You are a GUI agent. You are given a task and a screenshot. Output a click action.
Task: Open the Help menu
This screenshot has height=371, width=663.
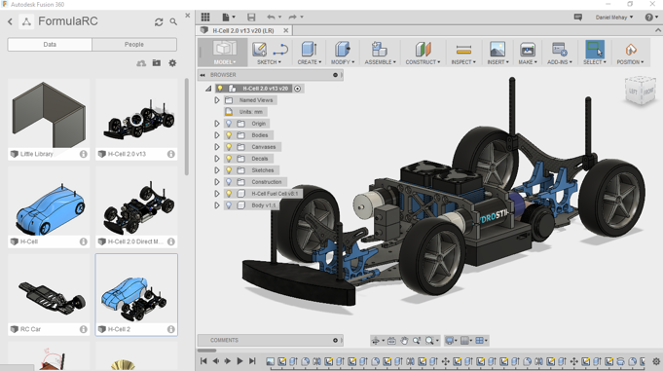click(651, 17)
